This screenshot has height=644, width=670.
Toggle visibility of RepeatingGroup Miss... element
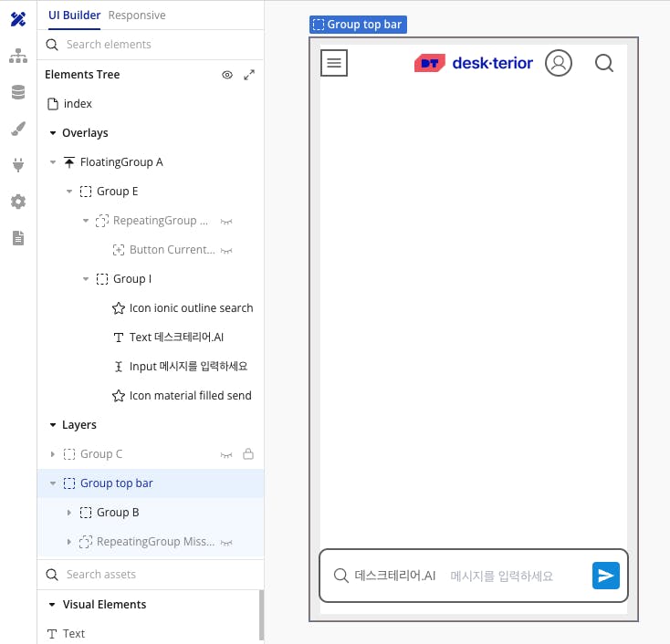pos(226,543)
